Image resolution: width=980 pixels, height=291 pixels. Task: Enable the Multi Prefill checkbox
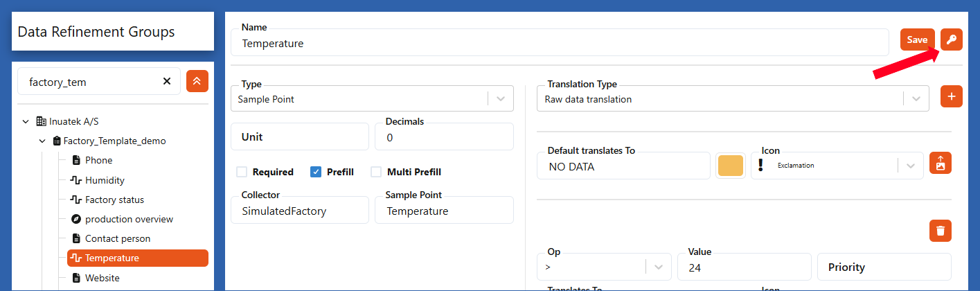click(376, 172)
